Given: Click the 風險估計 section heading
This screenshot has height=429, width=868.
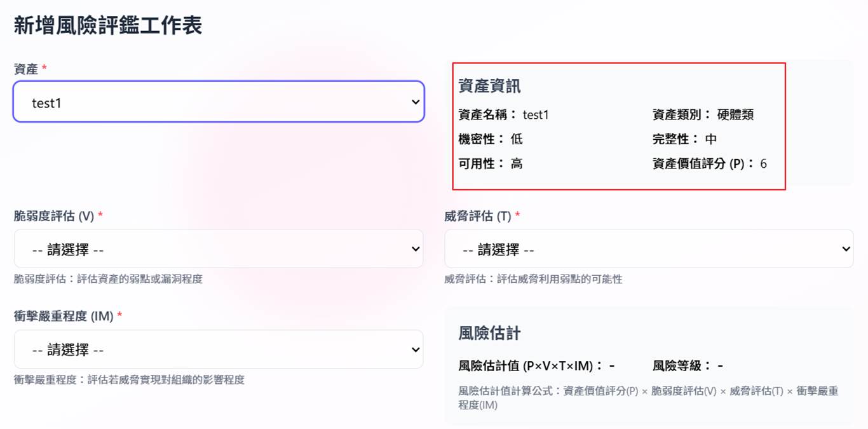Looking at the screenshot, I should 489,334.
